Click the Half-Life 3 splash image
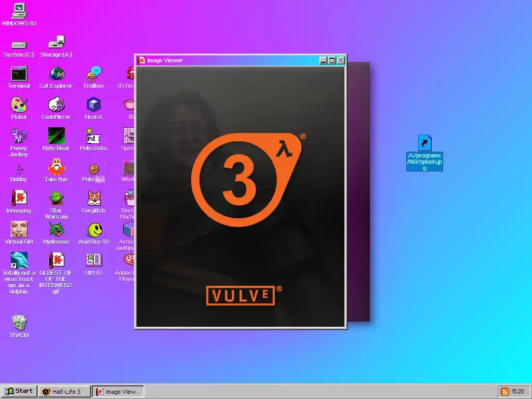Screen dimensions: 532x399 click(x=241, y=197)
